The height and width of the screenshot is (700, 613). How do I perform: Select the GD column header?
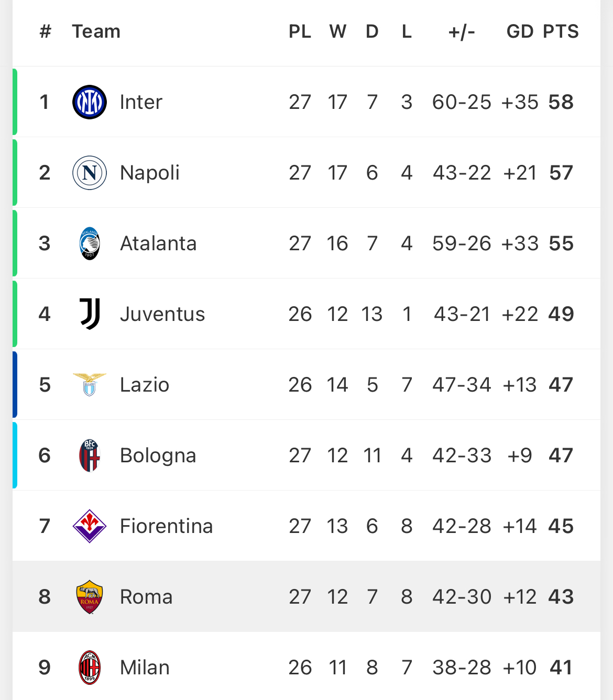520,31
